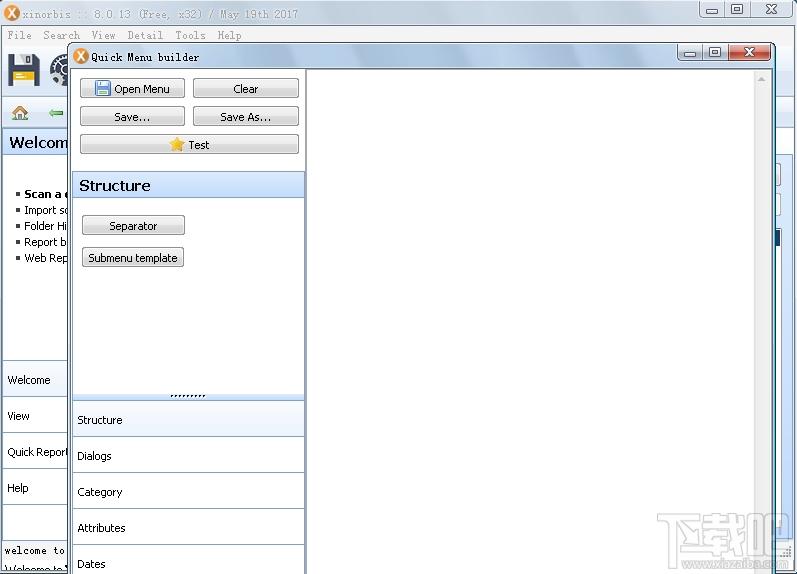Click the xinorbis application logo icon
The height and width of the screenshot is (574, 797).
click(x=12, y=12)
